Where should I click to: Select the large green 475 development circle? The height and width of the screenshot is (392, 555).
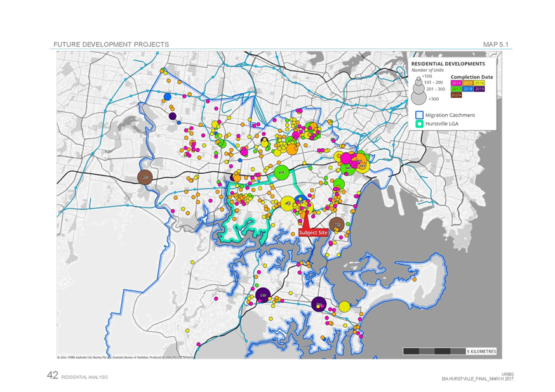281,171
